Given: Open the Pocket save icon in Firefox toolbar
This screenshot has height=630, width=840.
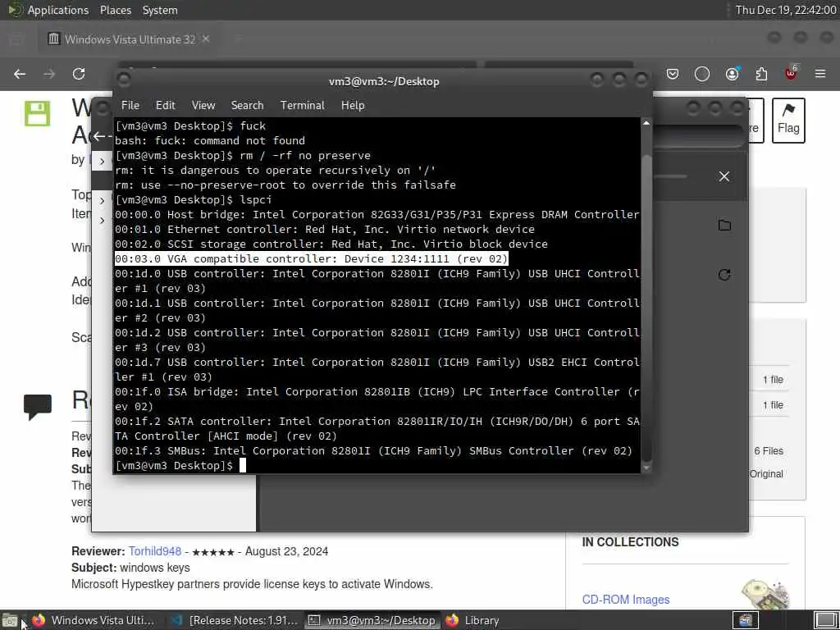Looking at the screenshot, I should [x=673, y=74].
